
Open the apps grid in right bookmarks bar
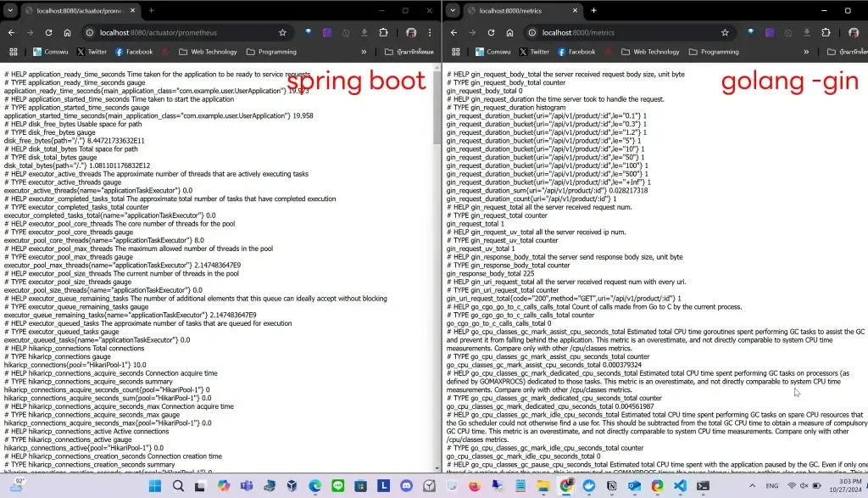click(455, 52)
